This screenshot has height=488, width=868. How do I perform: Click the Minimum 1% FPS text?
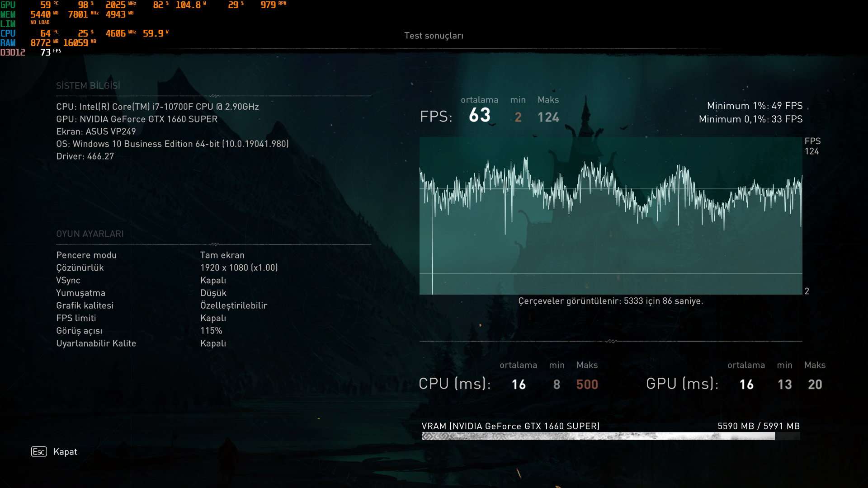coord(755,106)
